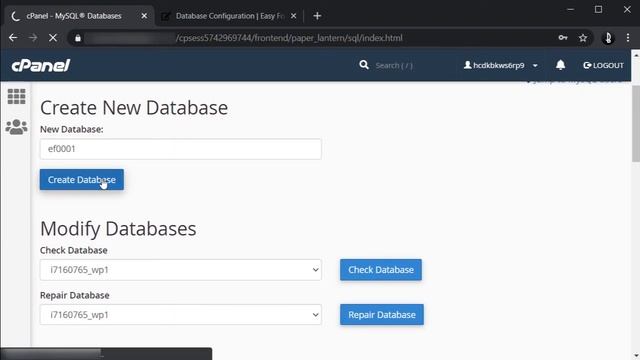Open the Chrome three-dot menu

(x=628, y=38)
